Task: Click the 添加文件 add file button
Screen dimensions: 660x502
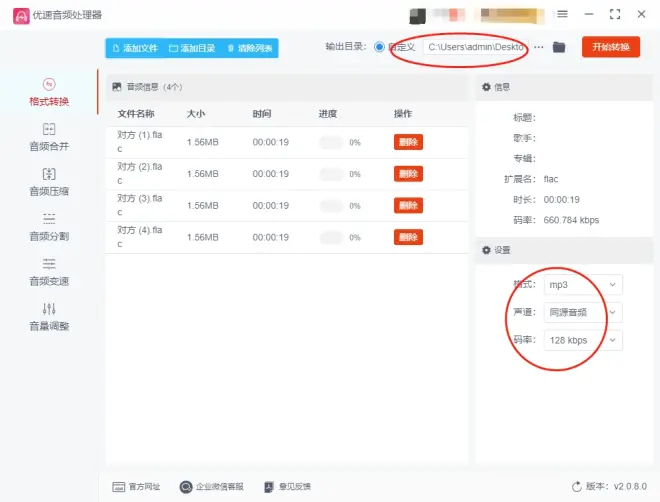Action: tap(136, 48)
